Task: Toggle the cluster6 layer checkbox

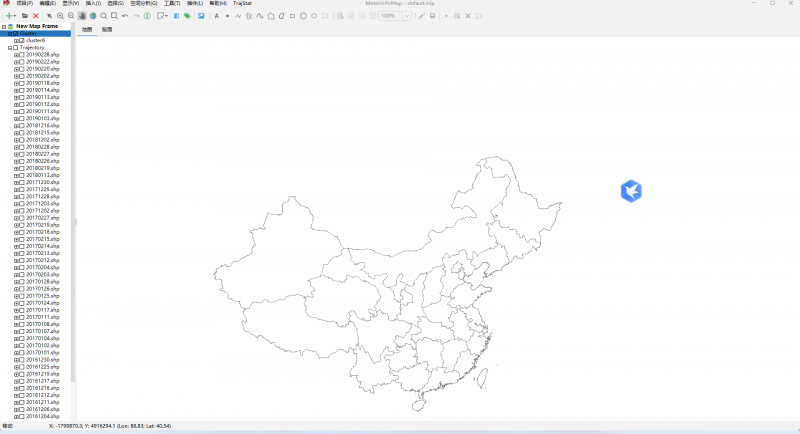Action: tap(21, 40)
